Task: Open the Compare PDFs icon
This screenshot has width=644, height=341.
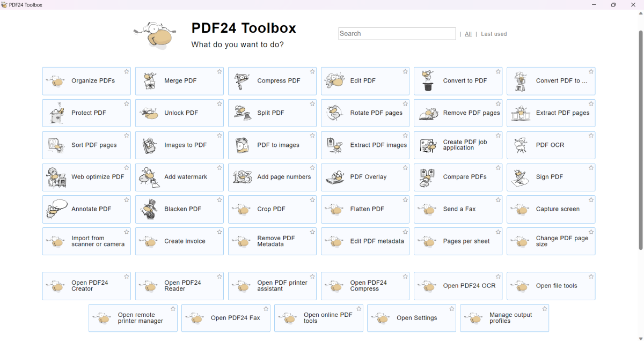Action: (x=427, y=177)
